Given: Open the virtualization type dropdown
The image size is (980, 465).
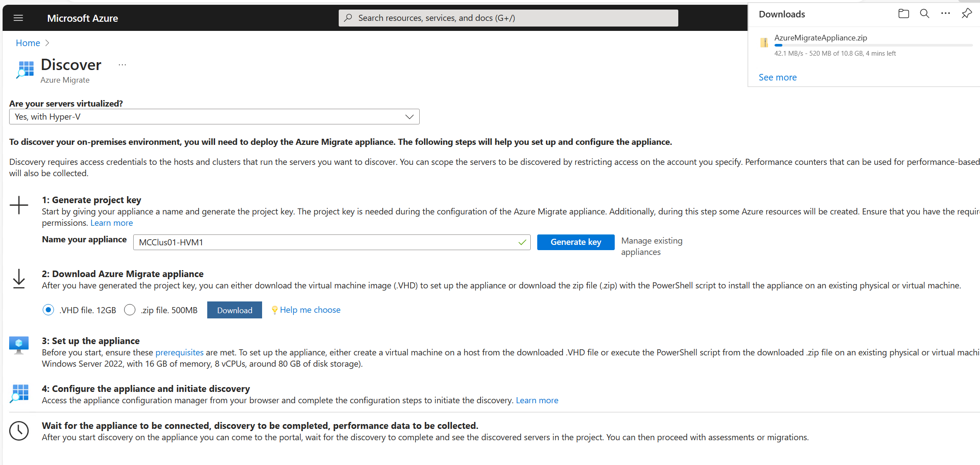Looking at the screenshot, I should click(409, 117).
